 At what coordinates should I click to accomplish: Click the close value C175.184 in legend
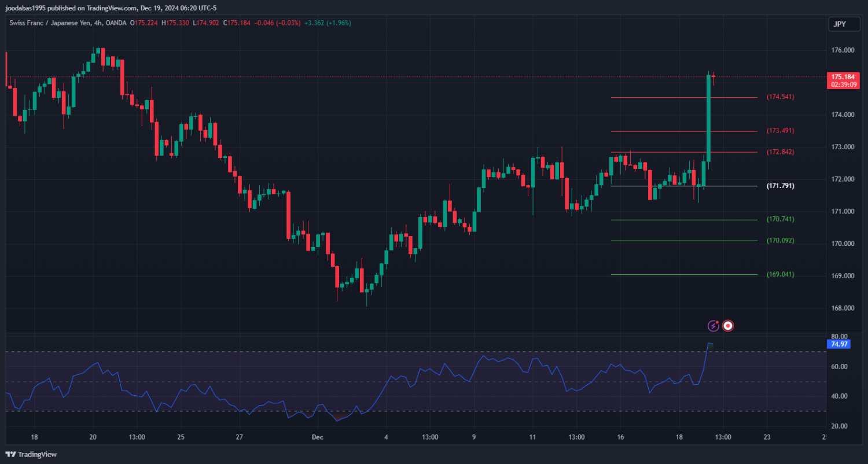click(x=237, y=23)
